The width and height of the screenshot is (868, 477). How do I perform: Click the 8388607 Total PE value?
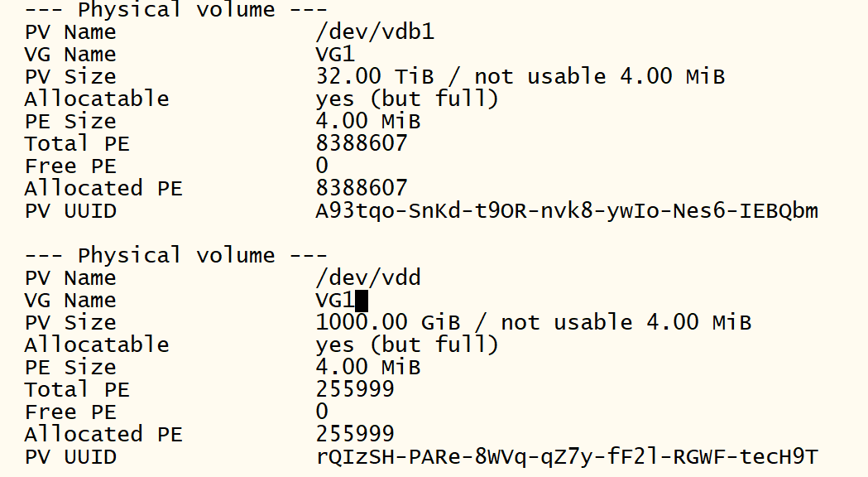[362, 144]
